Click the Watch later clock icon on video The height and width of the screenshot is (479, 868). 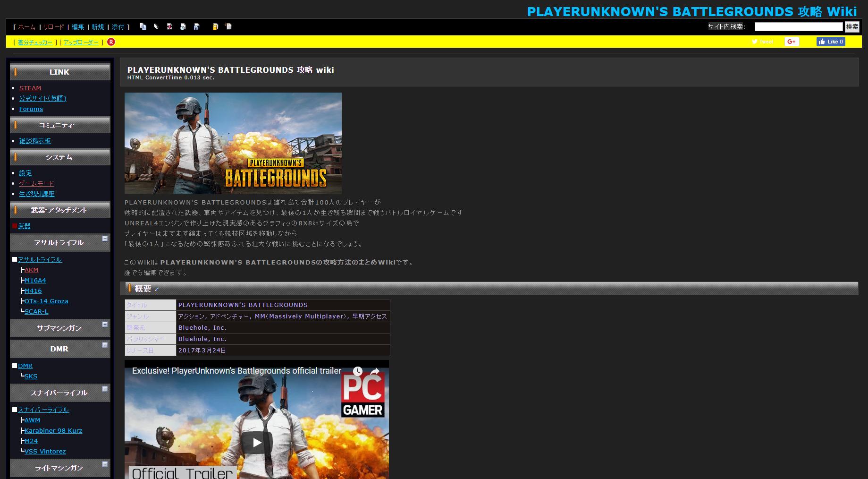(358, 371)
